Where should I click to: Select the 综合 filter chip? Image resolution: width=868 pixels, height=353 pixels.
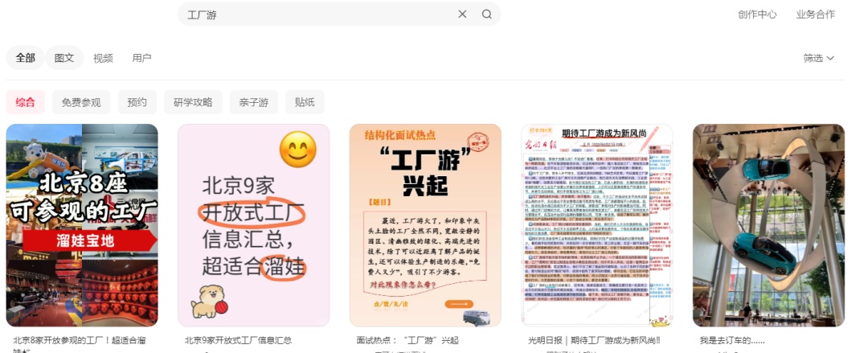coord(26,102)
